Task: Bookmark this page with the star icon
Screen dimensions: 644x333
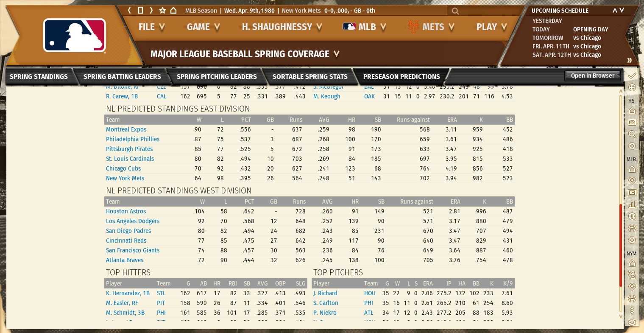Action: (x=162, y=10)
